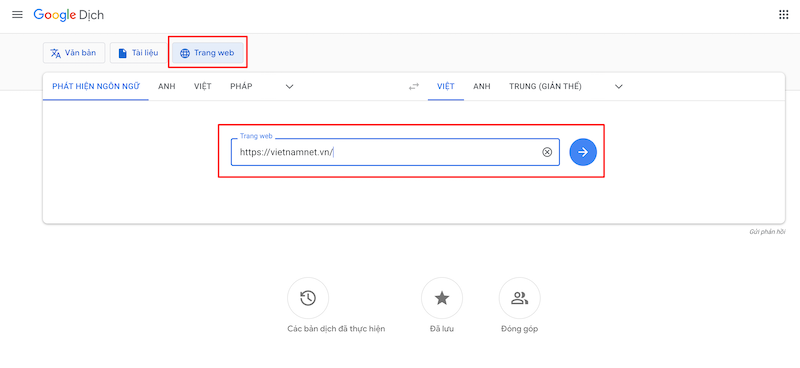The height and width of the screenshot is (368, 800).
Task: Click the Google Dịch logo
Action: pyautogui.click(x=68, y=15)
